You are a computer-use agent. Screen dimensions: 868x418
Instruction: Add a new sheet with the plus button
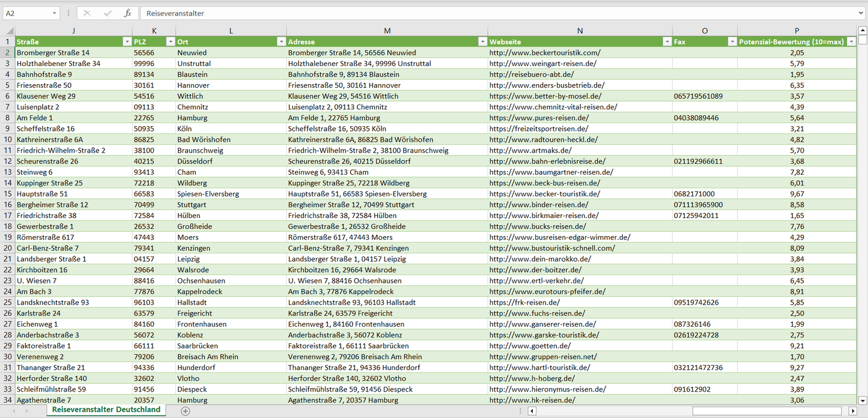click(186, 411)
